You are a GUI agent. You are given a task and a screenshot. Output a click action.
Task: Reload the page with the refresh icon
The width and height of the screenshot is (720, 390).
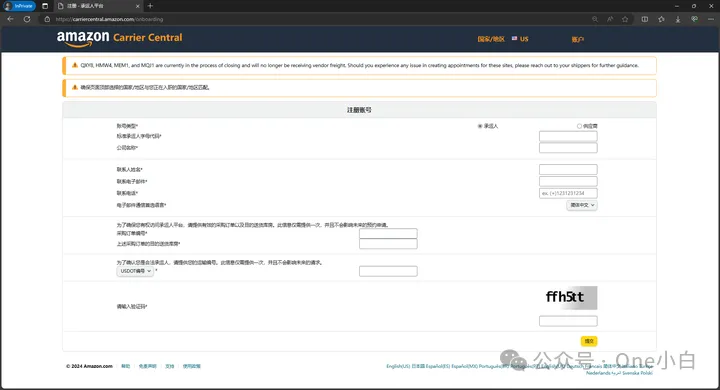tap(27, 19)
